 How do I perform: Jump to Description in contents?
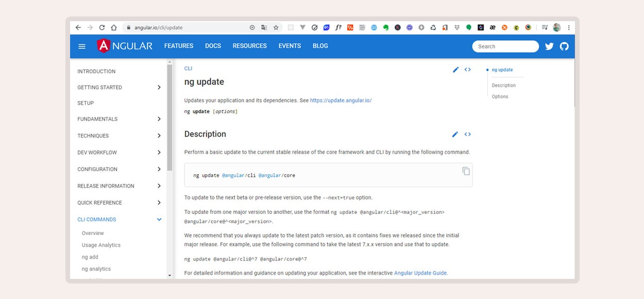(504, 86)
